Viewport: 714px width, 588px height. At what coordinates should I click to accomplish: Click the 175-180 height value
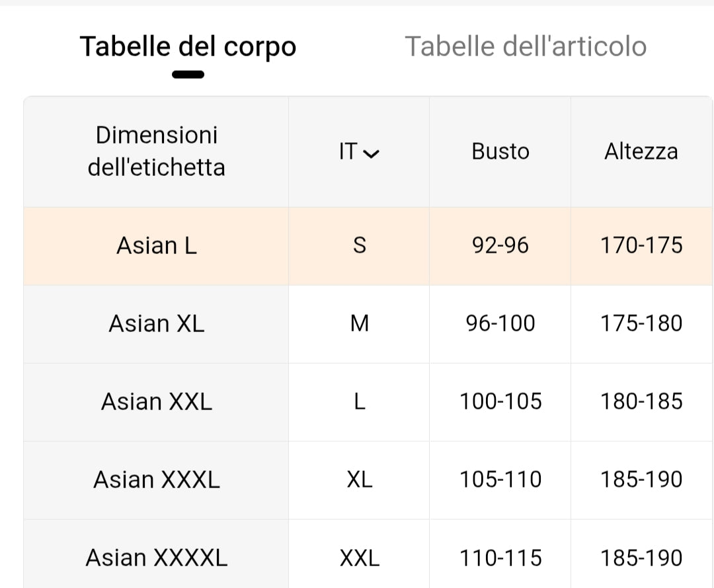pos(641,323)
